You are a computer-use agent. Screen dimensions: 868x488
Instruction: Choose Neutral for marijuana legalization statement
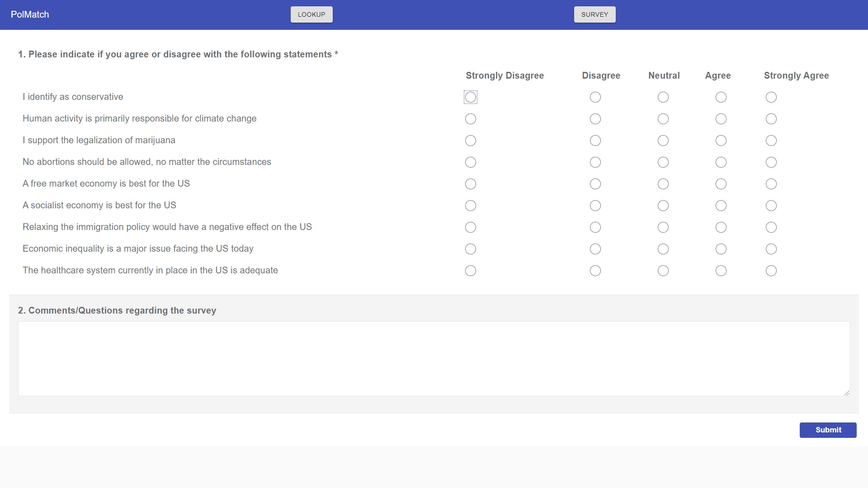click(x=663, y=141)
